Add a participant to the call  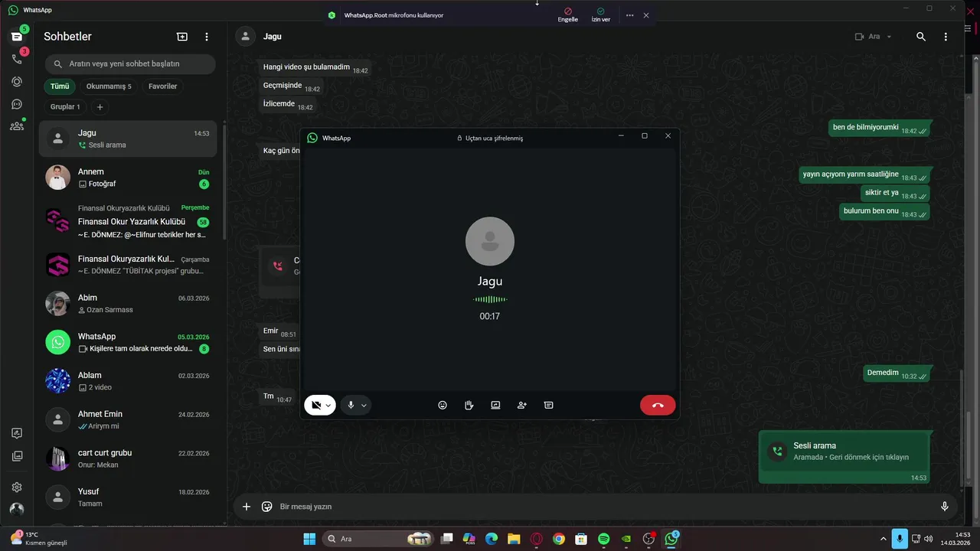(x=522, y=406)
